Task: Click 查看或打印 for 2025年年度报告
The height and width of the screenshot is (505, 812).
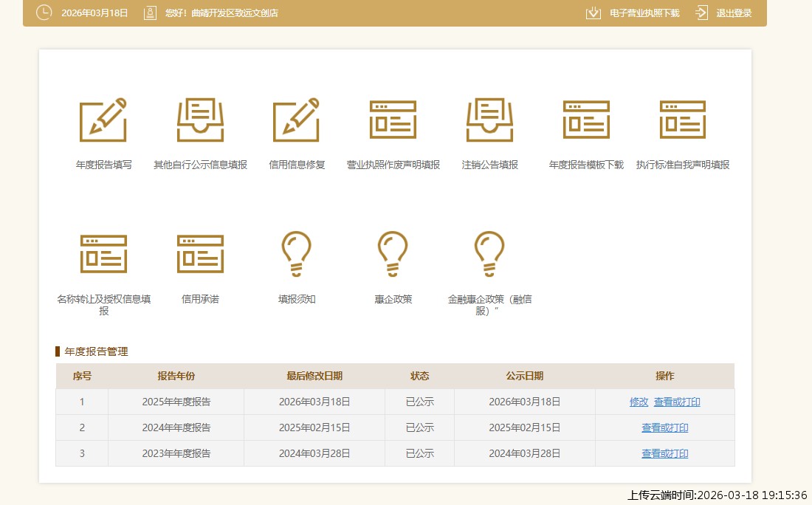Action: pos(677,402)
